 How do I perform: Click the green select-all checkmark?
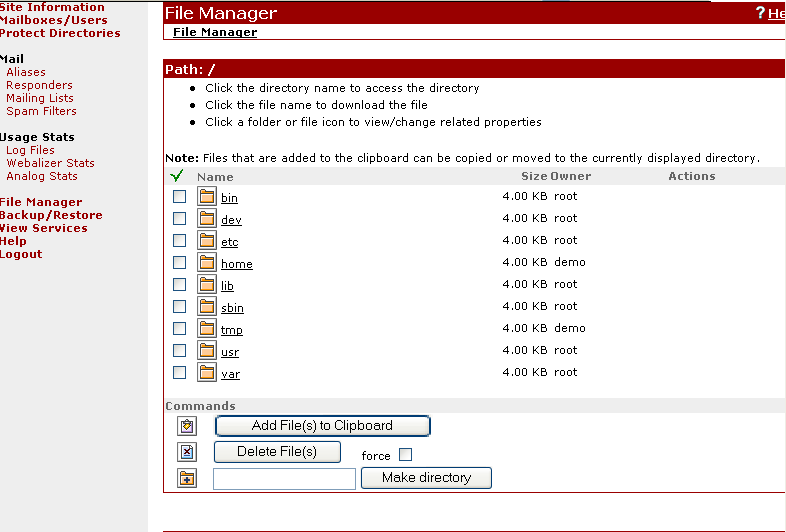178,177
